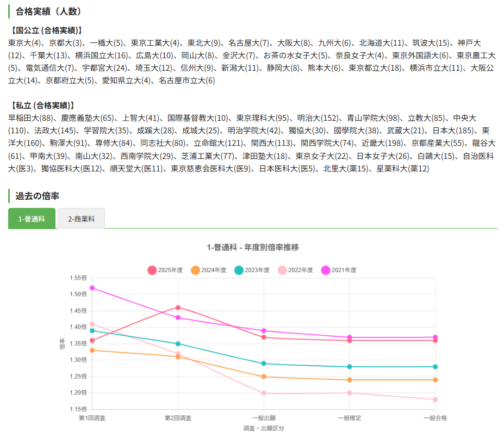Click the 調査・出願区分 axis title
This screenshot has width=504, height=443.
[264, 428]
